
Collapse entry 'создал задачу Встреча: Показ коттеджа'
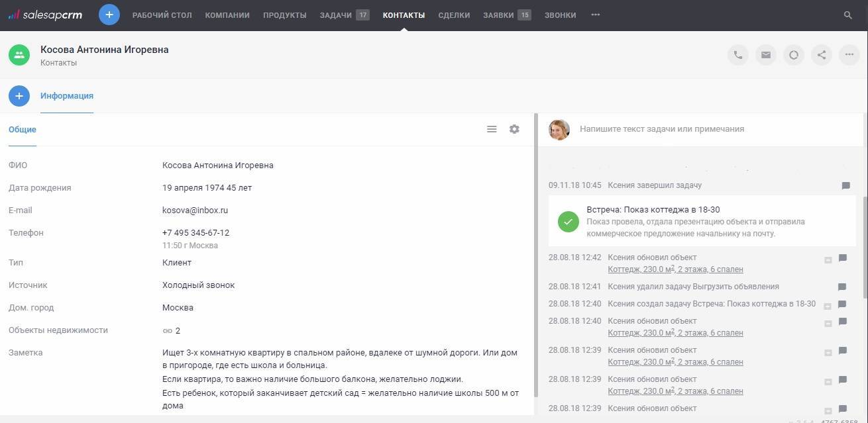point(828,306)
